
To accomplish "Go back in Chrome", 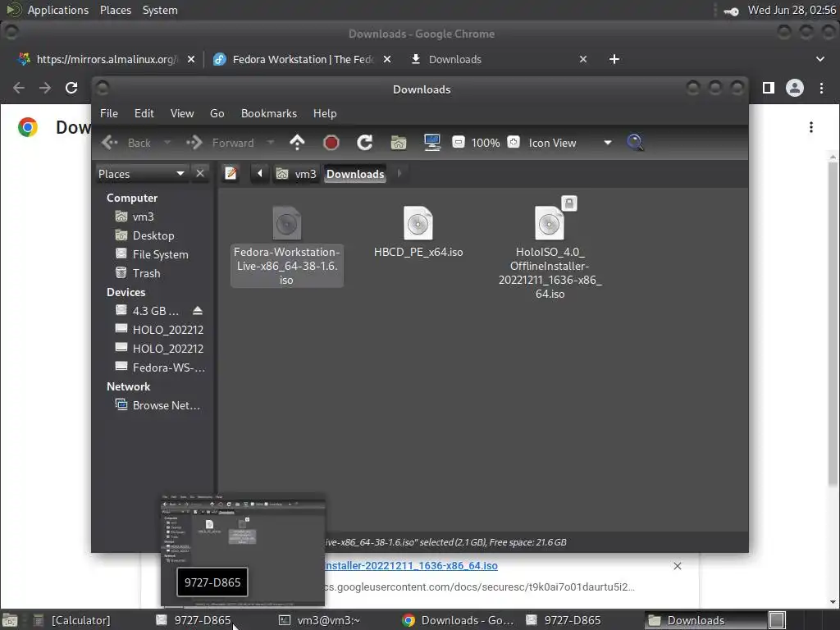I will pos(19,88).
